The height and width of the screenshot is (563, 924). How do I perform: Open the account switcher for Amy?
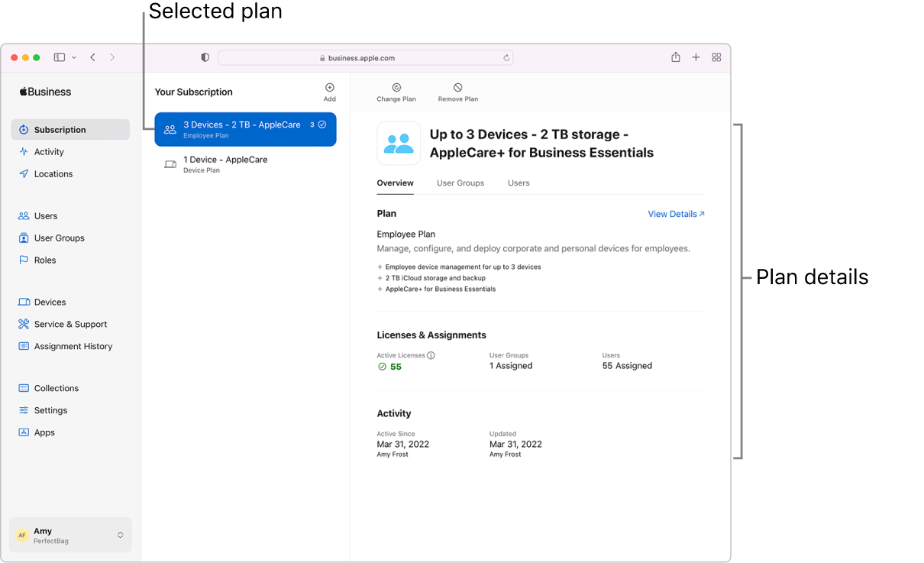(x=69, y=535)
